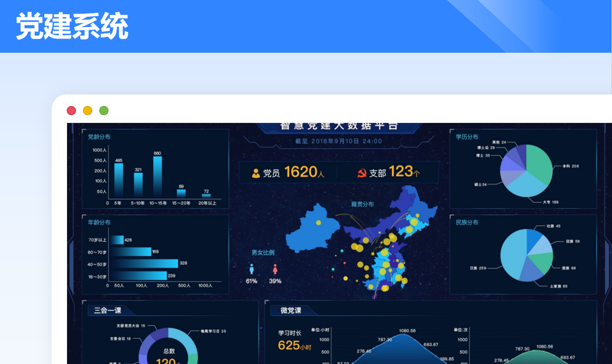Click the orange party member person icon

coord(256,173)
